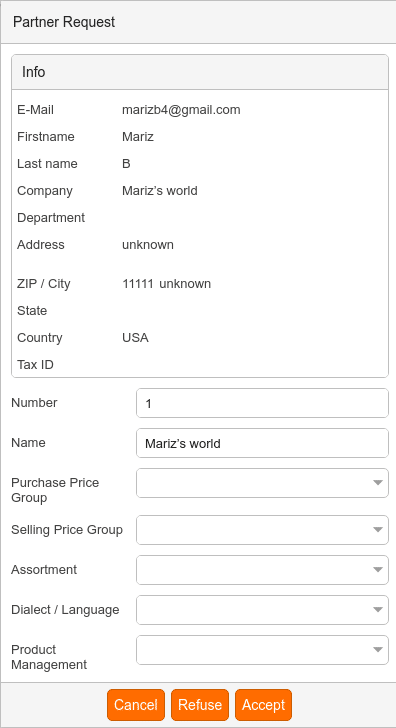This screenshot has width=396, height=728.
Task: Click the Tax ID label
Action: coord(35,364)
